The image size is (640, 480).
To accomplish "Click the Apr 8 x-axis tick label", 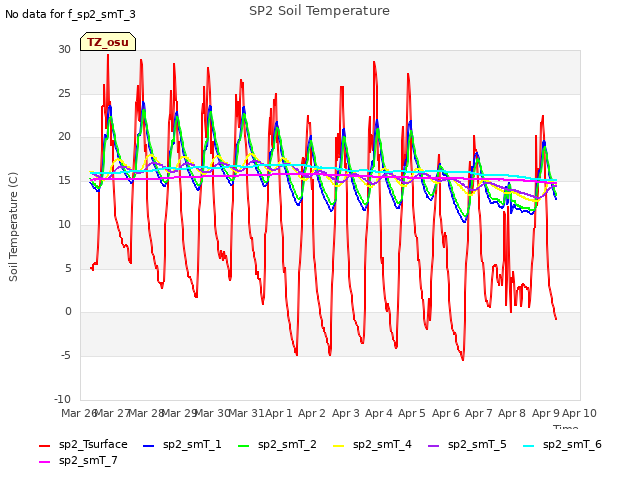I will (512, 413).
